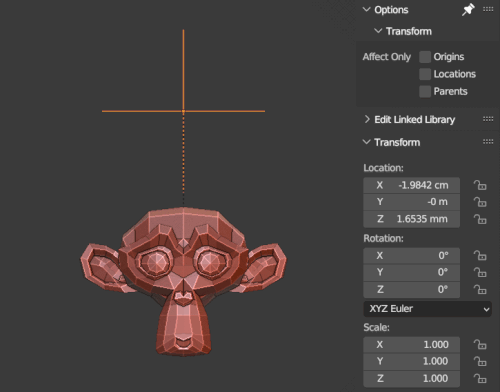The height and width of the screenshot is (392, 500).
Task: Lock Scale Z with its padlock icon
Action: [480, 378]
